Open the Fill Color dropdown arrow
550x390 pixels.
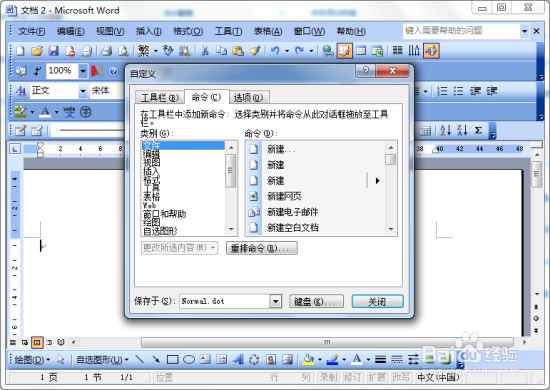pyautogui.click(x=320, y=359)
